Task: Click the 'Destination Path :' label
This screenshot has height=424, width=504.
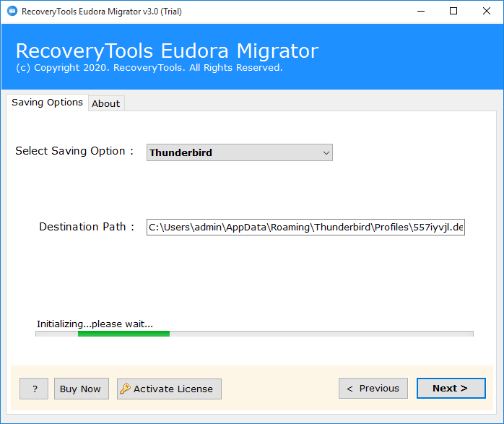Action: point(87,227)
